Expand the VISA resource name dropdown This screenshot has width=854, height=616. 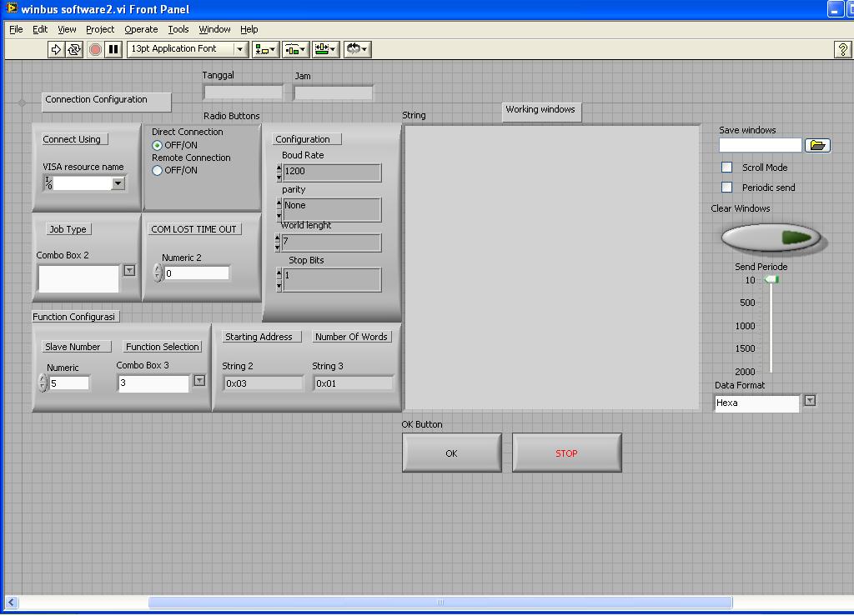click(x=118, y=183)
